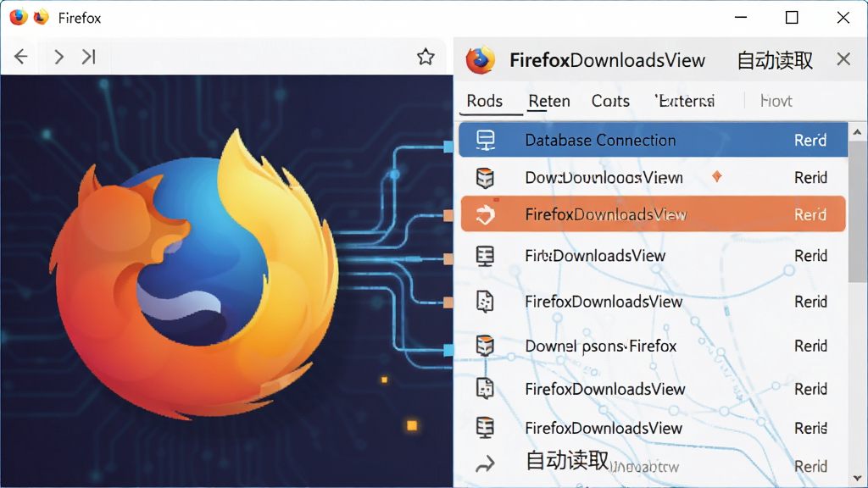Minimize the Firefox window
Image resolution: width=868 pixels, height=488 pixels.
(x=741, y=18)
